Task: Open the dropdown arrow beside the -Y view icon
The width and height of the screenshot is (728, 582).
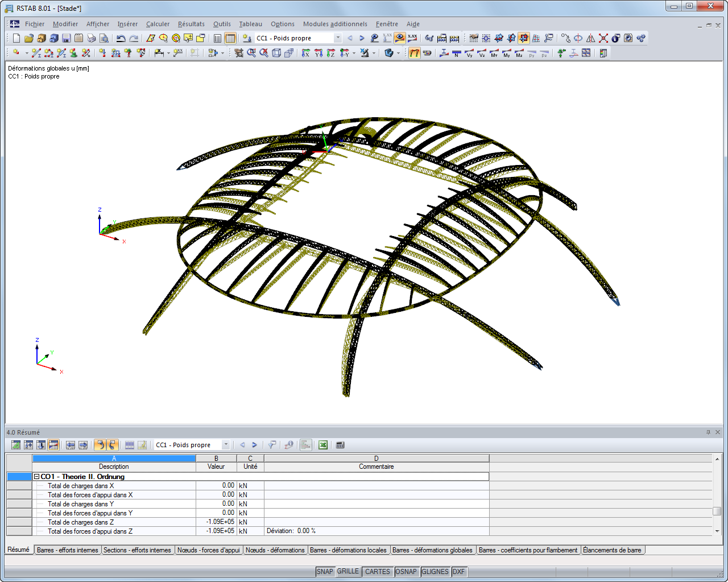Action: point(354,53)
